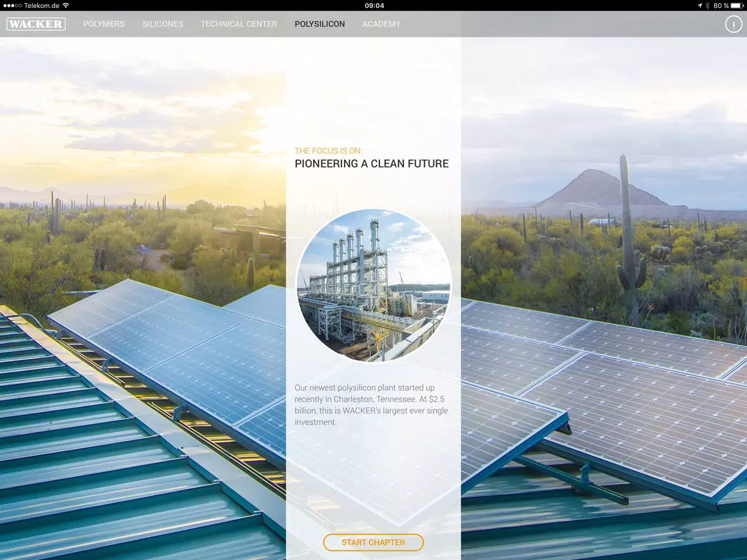
Task: Tap the location arrow status icon
Action: click(x=700, y=5)
